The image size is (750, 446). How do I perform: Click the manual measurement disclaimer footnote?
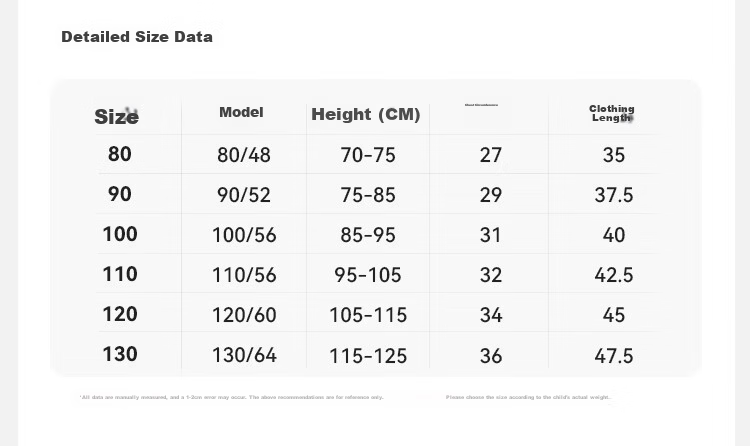pyautogui.click(x=232, y=397)
